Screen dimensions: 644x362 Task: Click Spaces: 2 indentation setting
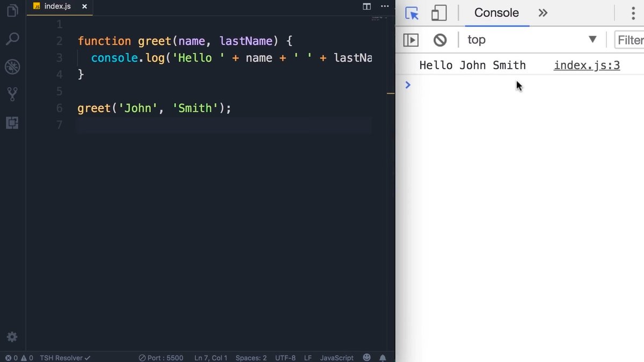251,358
